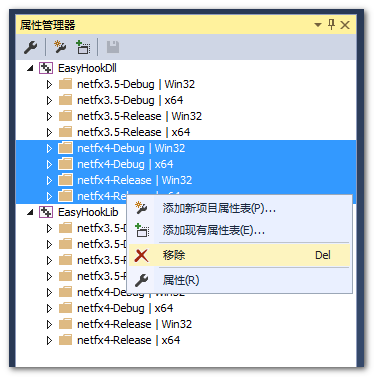Image resolution: width=374 pixels, height=377 pixels.
Task: Click folder icon of EasyHookLib netfx4-Debug | x64
Action: 65,308
